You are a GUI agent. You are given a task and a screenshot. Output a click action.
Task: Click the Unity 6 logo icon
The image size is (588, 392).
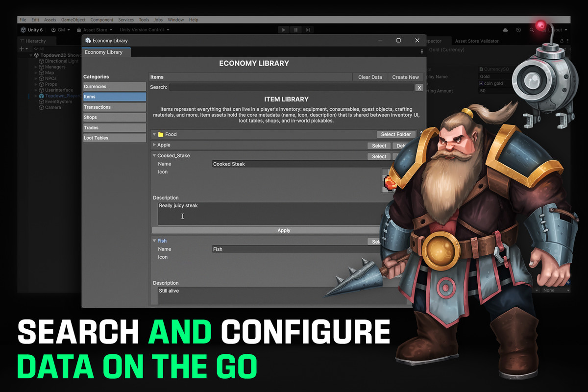(x=23, y=30)
